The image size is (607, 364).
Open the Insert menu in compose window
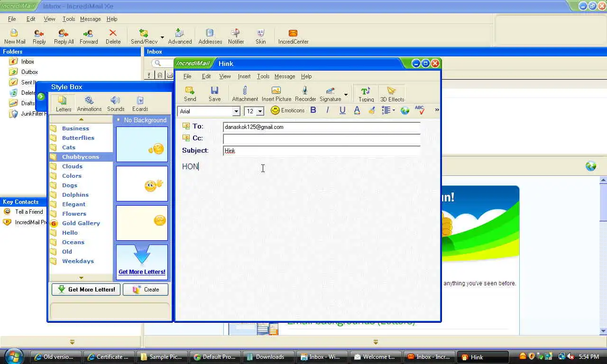244,76
